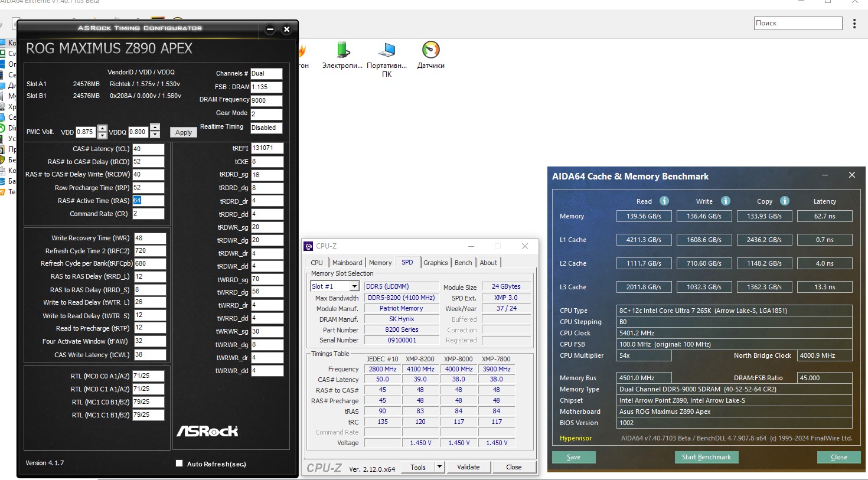Close the ASRock Timing Configurator window
Screen dimensions: 868x480
pos(286,29)
